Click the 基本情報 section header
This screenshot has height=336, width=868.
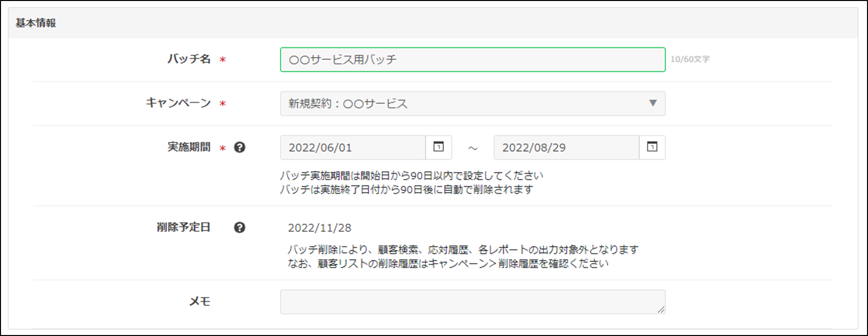click(x=36, y=23)
